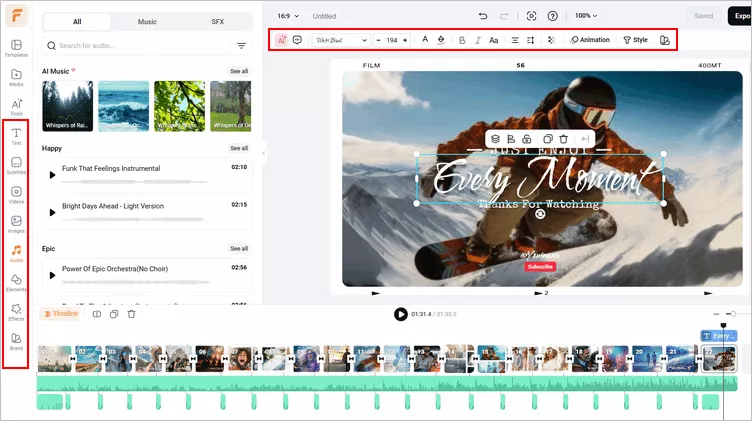Open the Subtitles panel

[16, 165]
